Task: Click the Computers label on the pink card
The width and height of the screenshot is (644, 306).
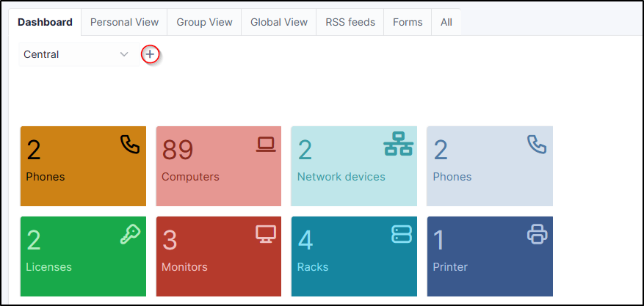Action: tap(190, 177)
